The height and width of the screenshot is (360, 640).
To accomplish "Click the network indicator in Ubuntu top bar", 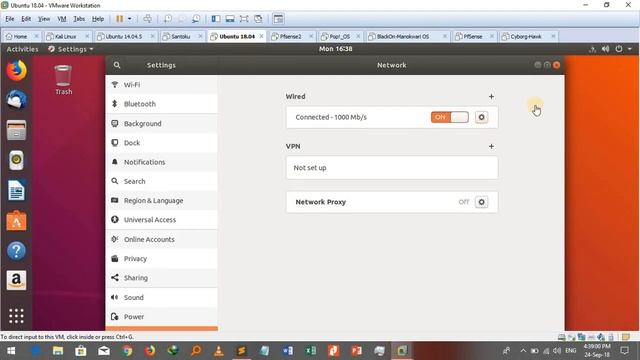I will tap(592, 49).
